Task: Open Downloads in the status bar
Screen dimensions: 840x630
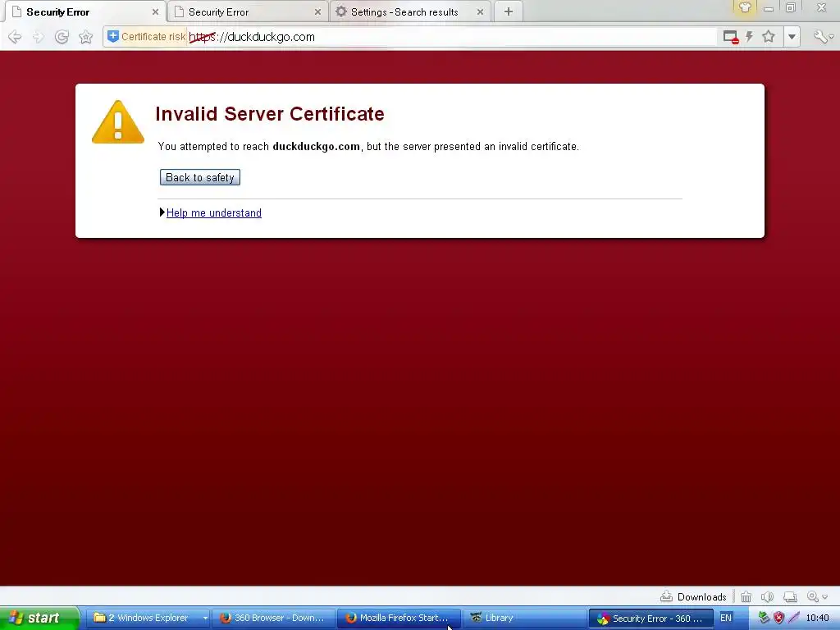Action: pyautogui.click(x=693, y=596)
